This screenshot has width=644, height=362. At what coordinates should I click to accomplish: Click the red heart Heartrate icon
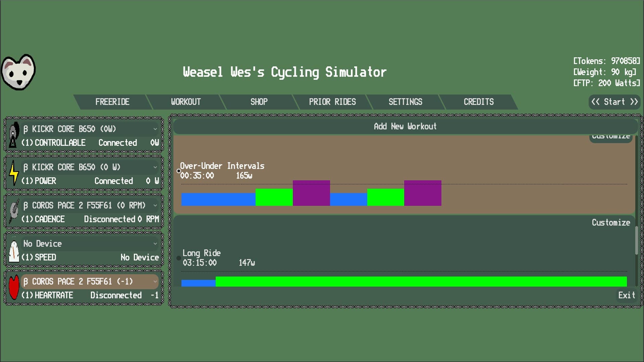[x=13, y=288]
